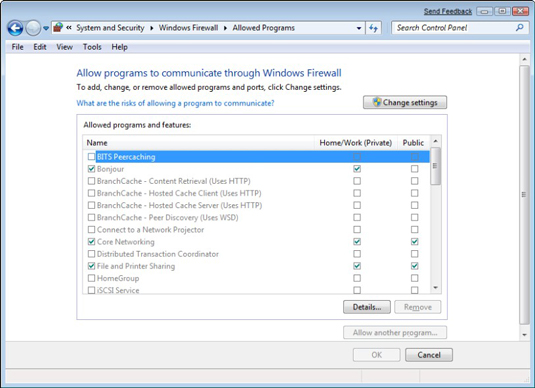Go back with the blue Back arrow

tap(15, 28)
